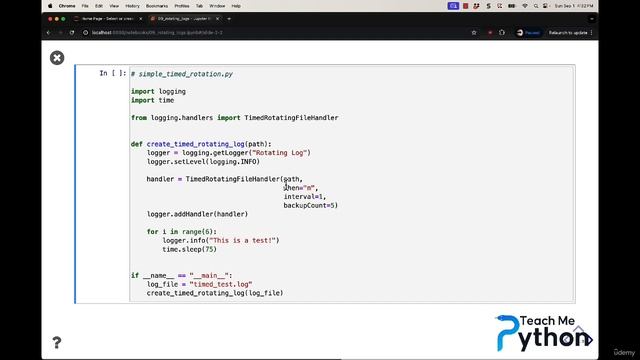Image resolution: width=640 pixels, height=360 pixels.
Task: Open the Apple menu
Action: click(x=50, y=6)
